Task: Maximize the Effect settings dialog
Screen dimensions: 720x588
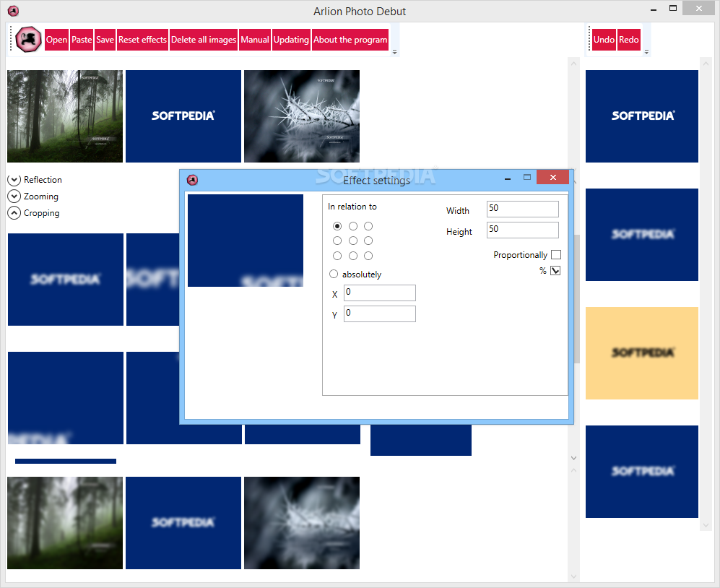Action: click(x=527, y=177)
